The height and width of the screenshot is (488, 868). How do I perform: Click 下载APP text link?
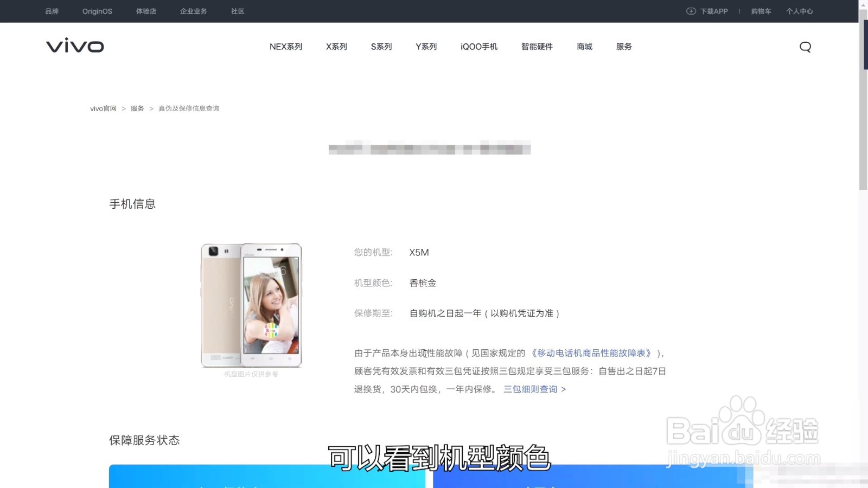(x=714, y=11)
